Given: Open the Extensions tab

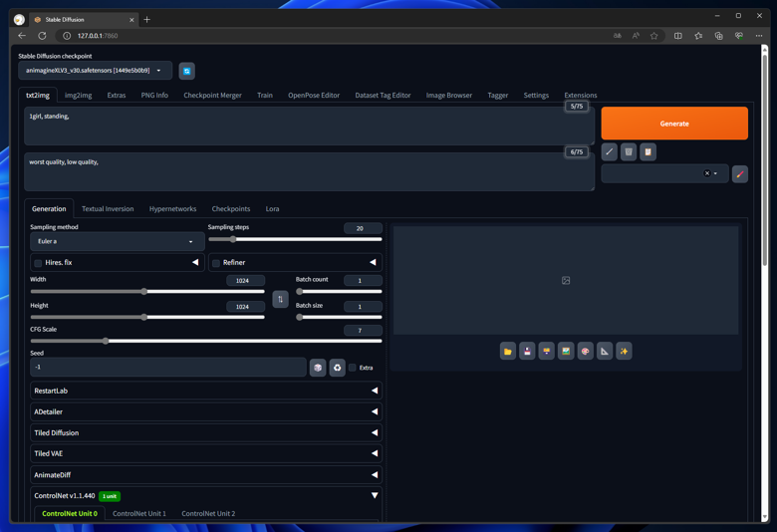Looking at the screenshot, I should [x=581, y=96].
